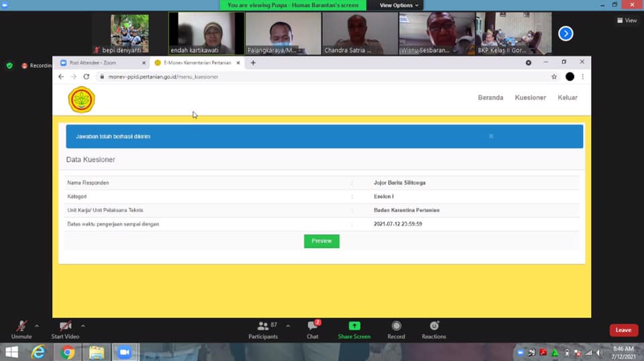Viewport: 644px width, 361px height.
Task: Open the Zoom Chat panel
Action: click(313, 327)
